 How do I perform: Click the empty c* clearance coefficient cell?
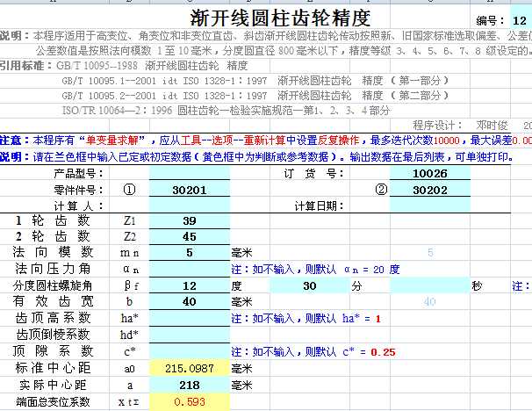click(190, 351)
